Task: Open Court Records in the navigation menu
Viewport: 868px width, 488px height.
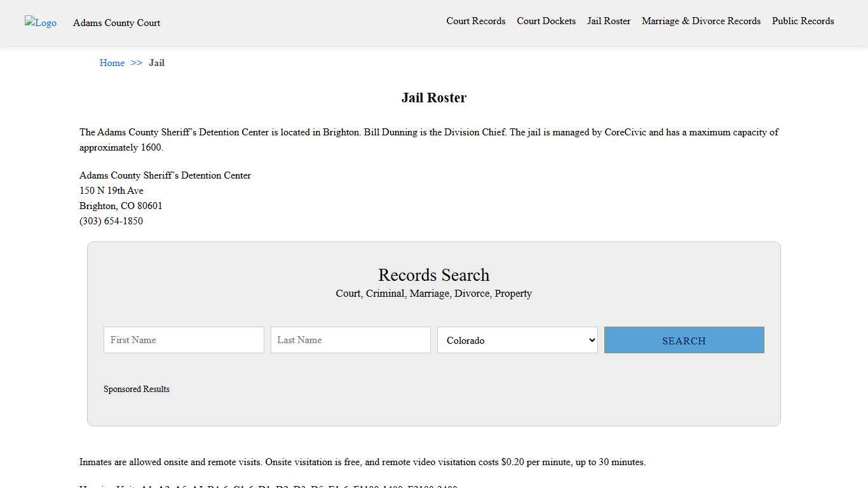Action: tap(475, 21)
